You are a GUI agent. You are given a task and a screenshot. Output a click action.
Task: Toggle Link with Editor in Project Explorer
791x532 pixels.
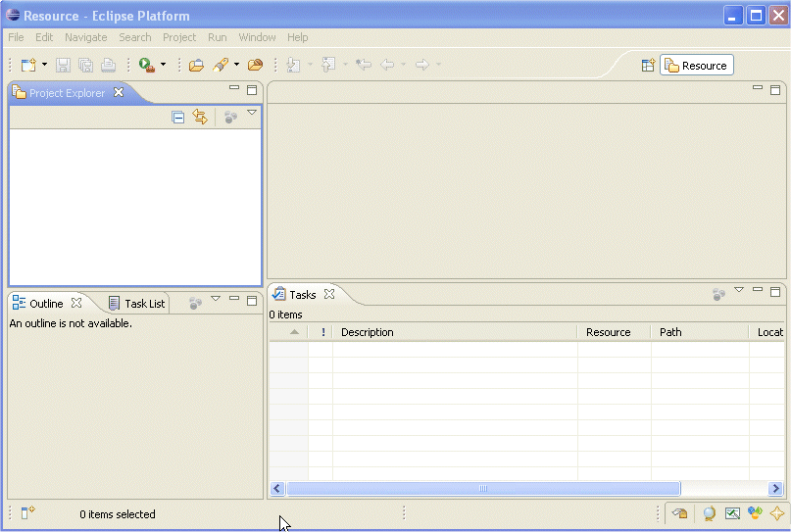pos(200,117)
